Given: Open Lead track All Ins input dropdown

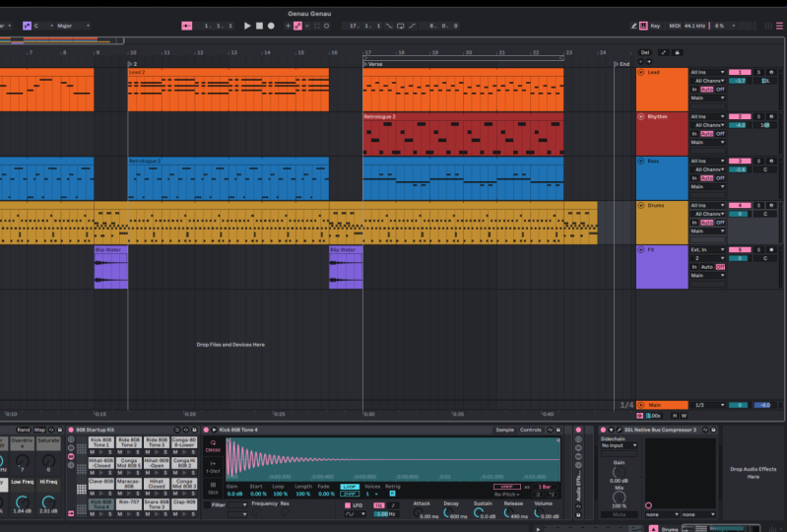Looking at the screenshot, I should tap(707, 72).
